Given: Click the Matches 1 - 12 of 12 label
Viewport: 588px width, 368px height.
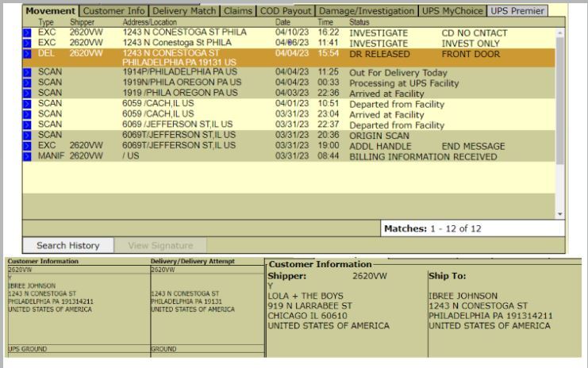Looking at the screenshot, I should (x=432, y=228).
